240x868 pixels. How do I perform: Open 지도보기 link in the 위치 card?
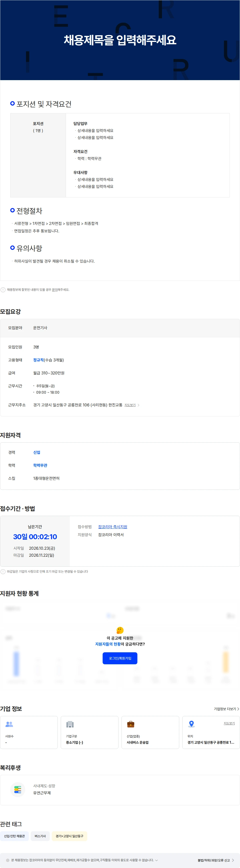coord(229,723)
